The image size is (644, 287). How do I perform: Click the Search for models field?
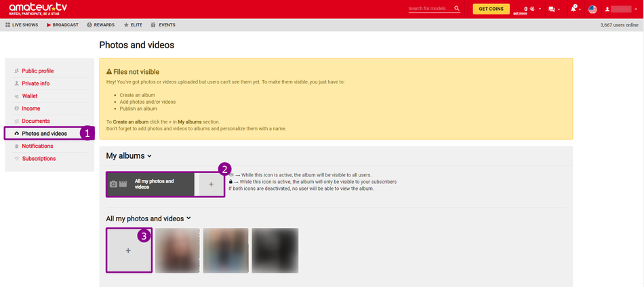pos(430,9)
